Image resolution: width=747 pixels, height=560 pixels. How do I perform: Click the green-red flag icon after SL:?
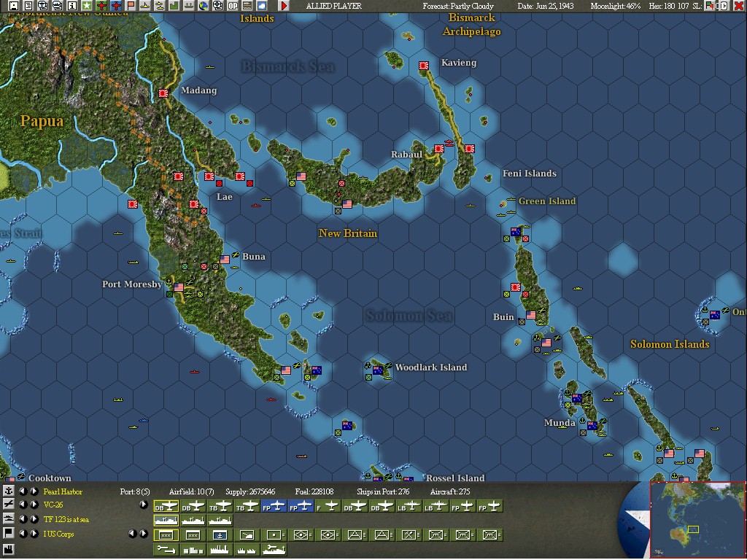pyautogui.click(x=709, y=6)
